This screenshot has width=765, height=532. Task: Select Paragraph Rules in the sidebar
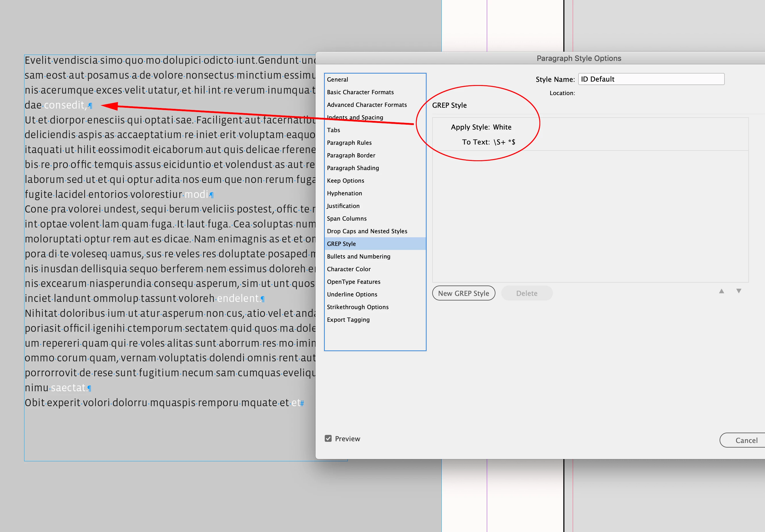349,142
